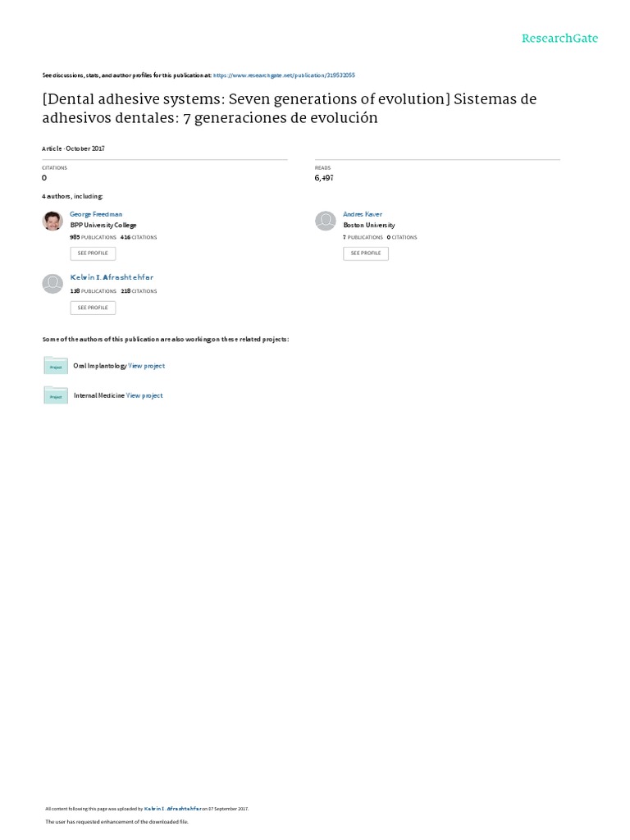Click the Oral Implantology project icon
This screenshot has width=630, height=840.
(56, 366)
